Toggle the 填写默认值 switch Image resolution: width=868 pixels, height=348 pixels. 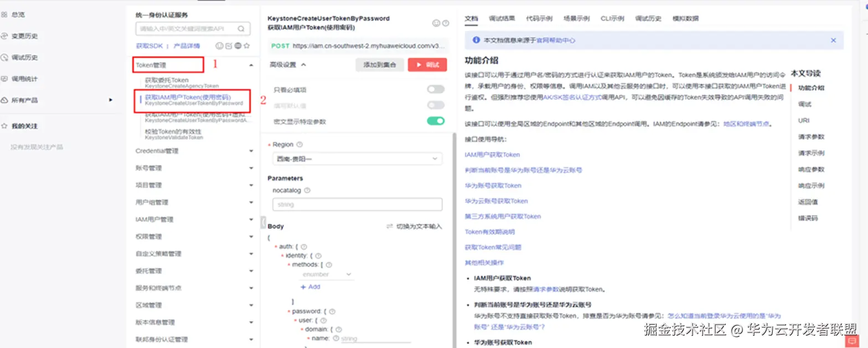[436, 105]
